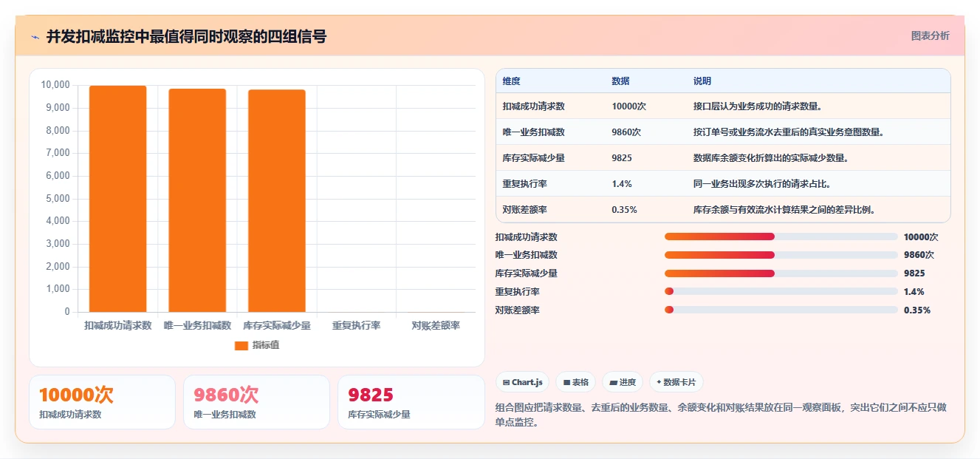Open the 9860次 唯一业务扣减数 data card
The image size is (980, 459).
[256, 402]
